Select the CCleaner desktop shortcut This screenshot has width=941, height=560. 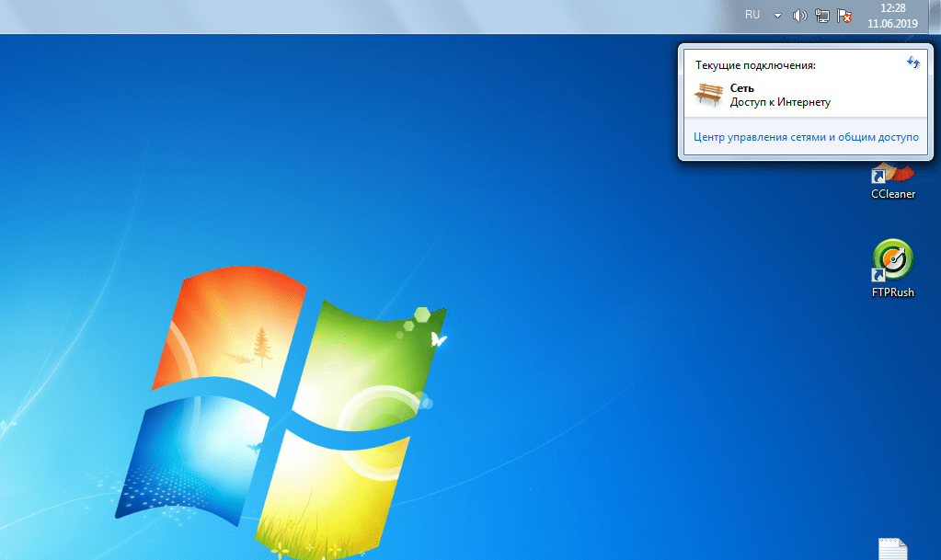tap(893, 181)
